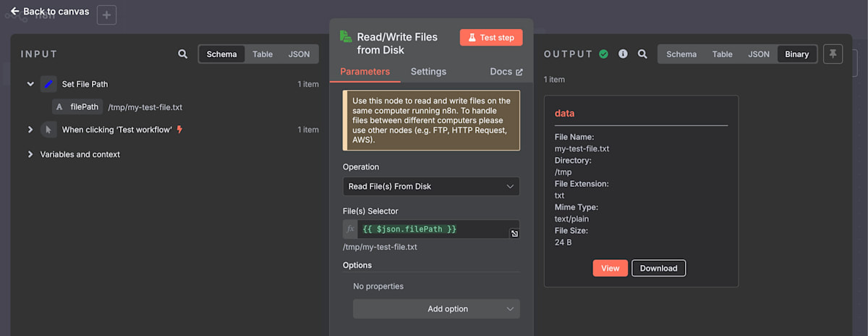Click the Set File Path pencil icon
The width and height of the screenshot is (868, 336).
pyautogui.click(x=48, y=84)
